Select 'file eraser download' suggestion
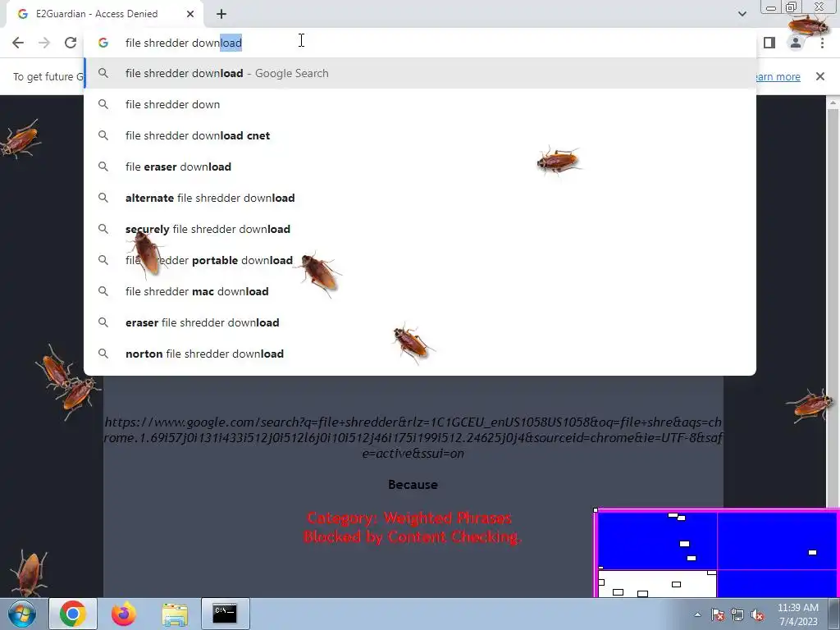The width and height of the screenshot is (840, 630). click(x=420, y=167)
